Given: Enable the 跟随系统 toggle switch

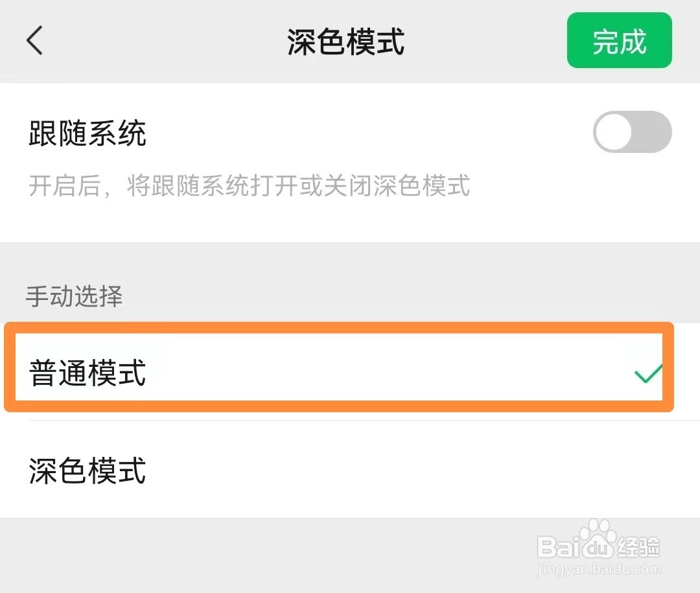Looking at the screenshot, I should click(x=632, y=132).
